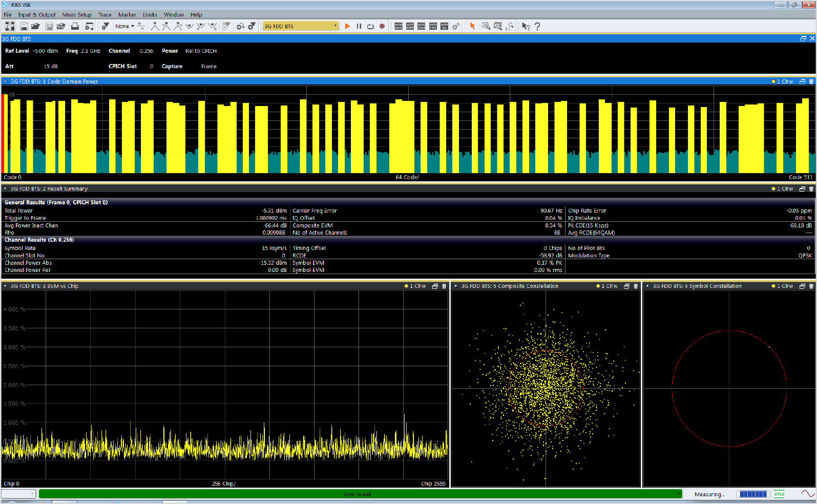Activate the 1:1 zoom reset icon
The image size is (817, 504).
[x=509, y=26]
